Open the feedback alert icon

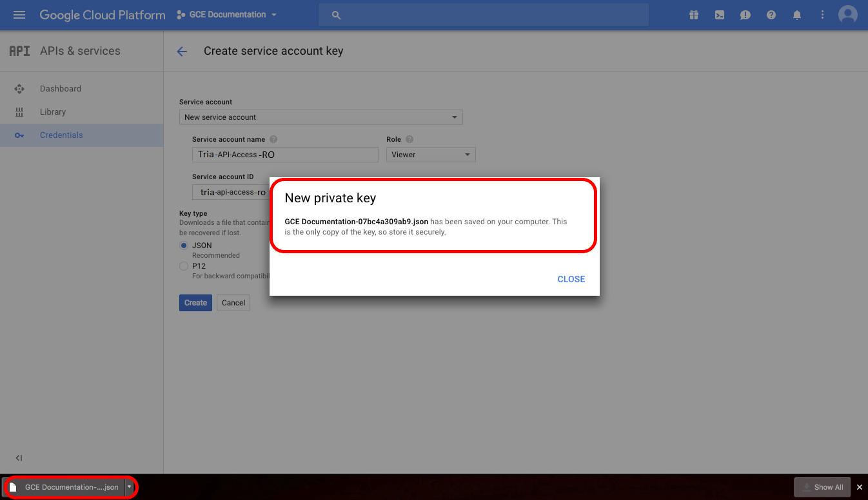pos(745,15)
